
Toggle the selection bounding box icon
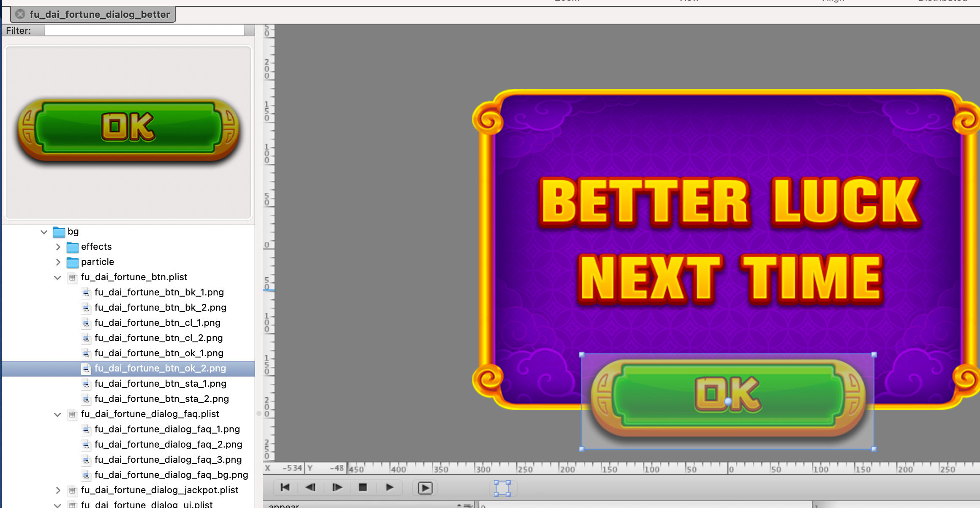(502, 488)
